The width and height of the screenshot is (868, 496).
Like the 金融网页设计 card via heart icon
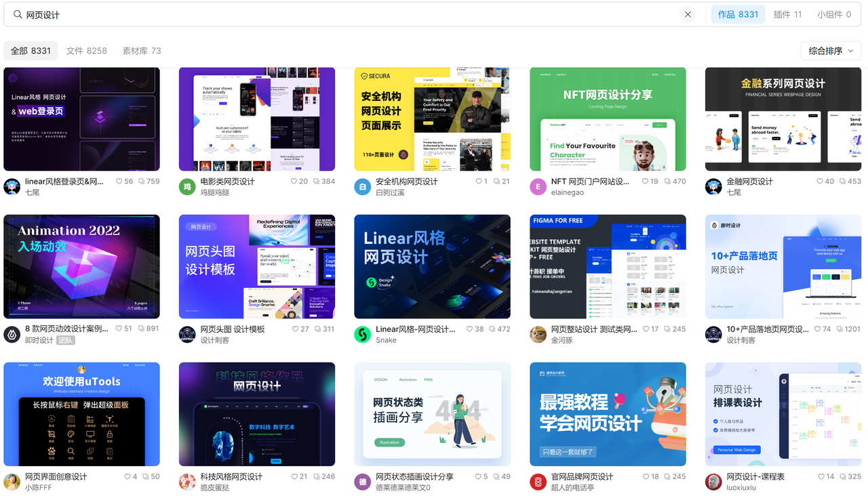click(x=820, y=182)
